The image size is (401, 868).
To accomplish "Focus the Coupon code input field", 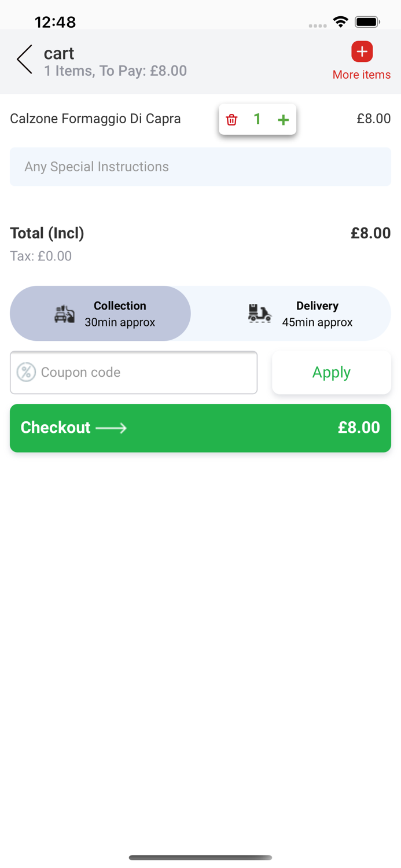I will pos(145,372).
